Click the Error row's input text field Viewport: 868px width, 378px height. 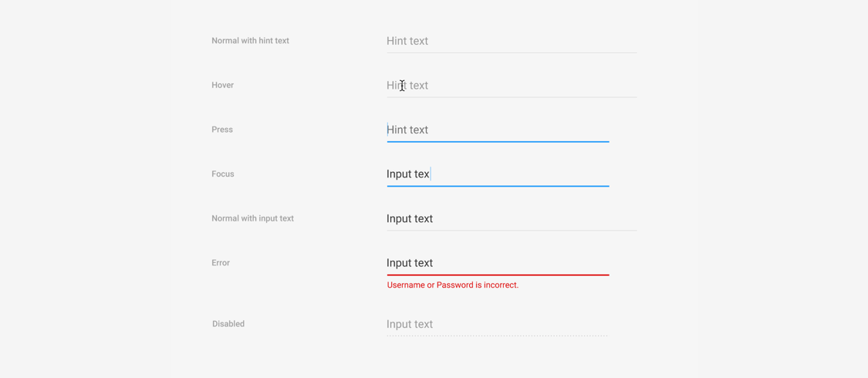[498, 263]
